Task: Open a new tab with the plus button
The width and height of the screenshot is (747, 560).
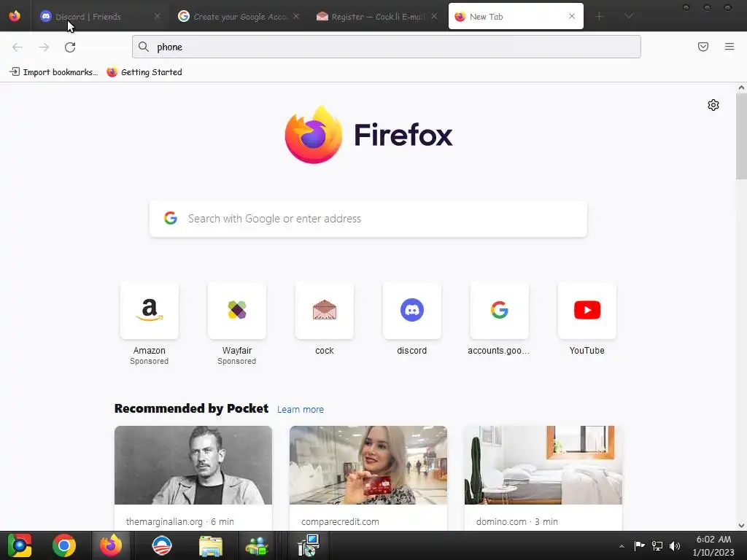Action: pos(600,17)
